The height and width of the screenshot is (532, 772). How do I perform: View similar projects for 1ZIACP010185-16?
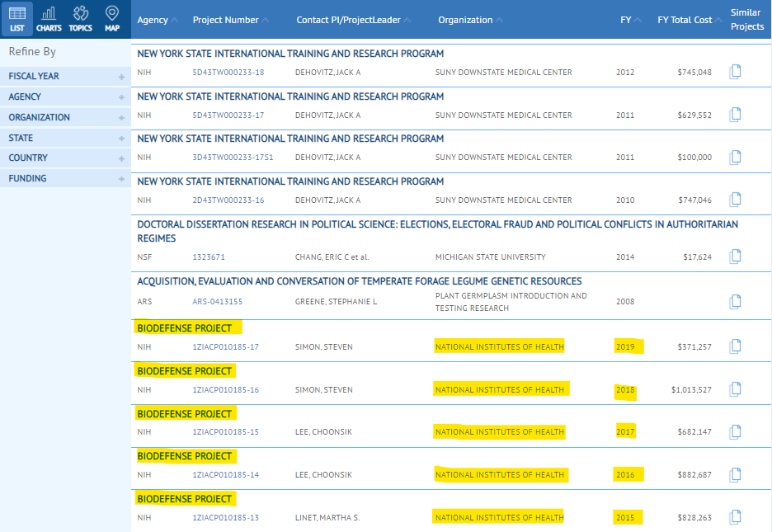click(735, 389)
